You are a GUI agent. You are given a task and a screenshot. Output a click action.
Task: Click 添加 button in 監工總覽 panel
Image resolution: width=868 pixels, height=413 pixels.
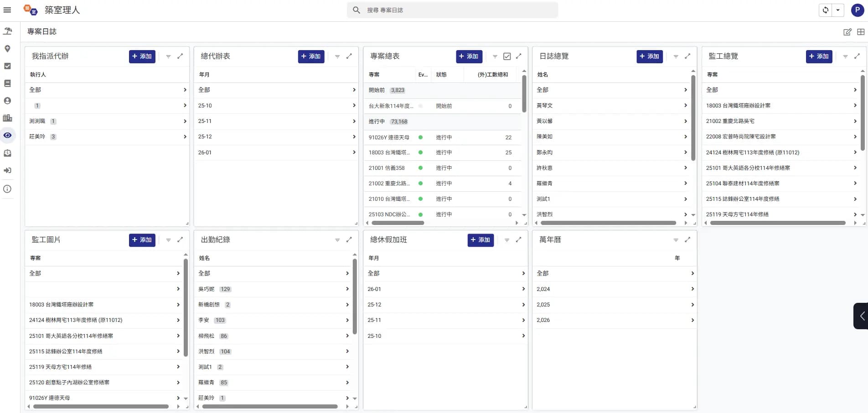click(819, 56)
